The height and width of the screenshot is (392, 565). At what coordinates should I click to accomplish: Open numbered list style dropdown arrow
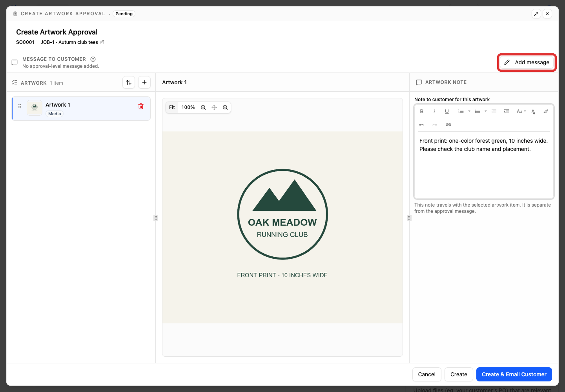pos(469,111)
